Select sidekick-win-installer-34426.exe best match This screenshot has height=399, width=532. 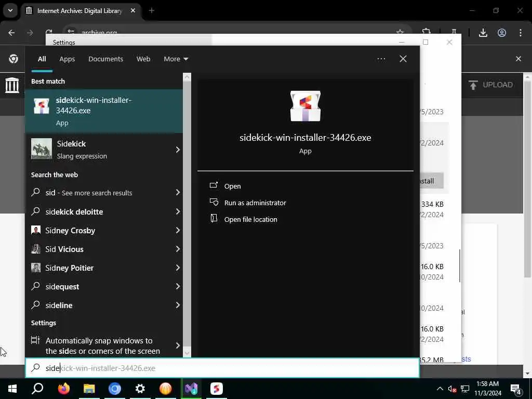(x=104, y=111)
